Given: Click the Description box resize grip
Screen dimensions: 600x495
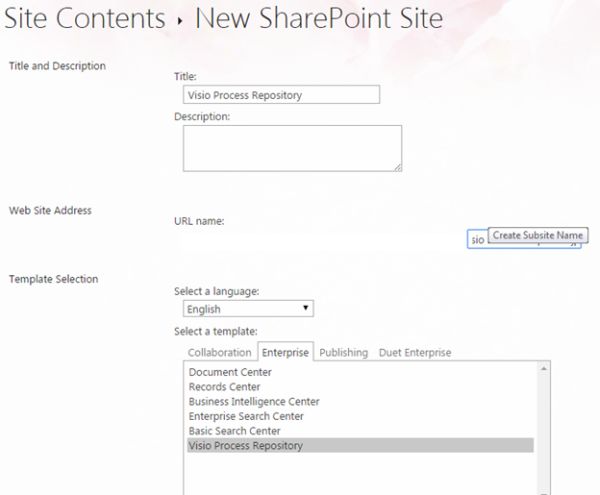Looking at the screenshot, I should [398, 167].
